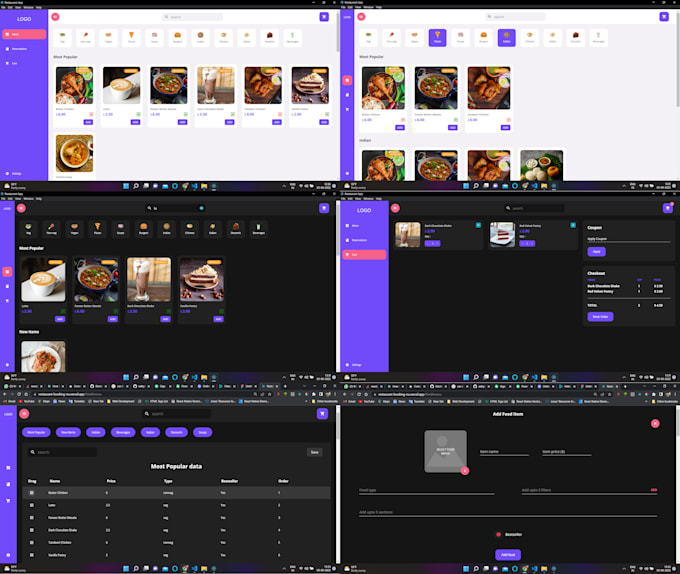Focus the search box in the light window with expanded sidebar
The image size is (680, 574).
192,17
